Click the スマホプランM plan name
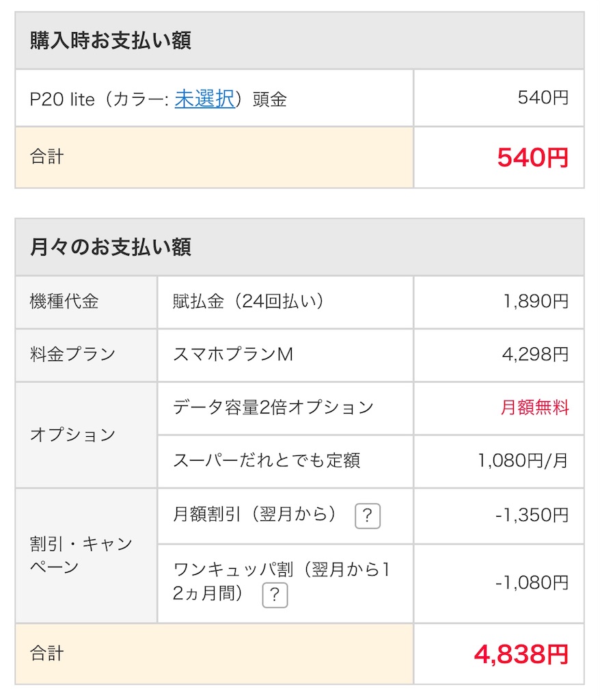 232,355
